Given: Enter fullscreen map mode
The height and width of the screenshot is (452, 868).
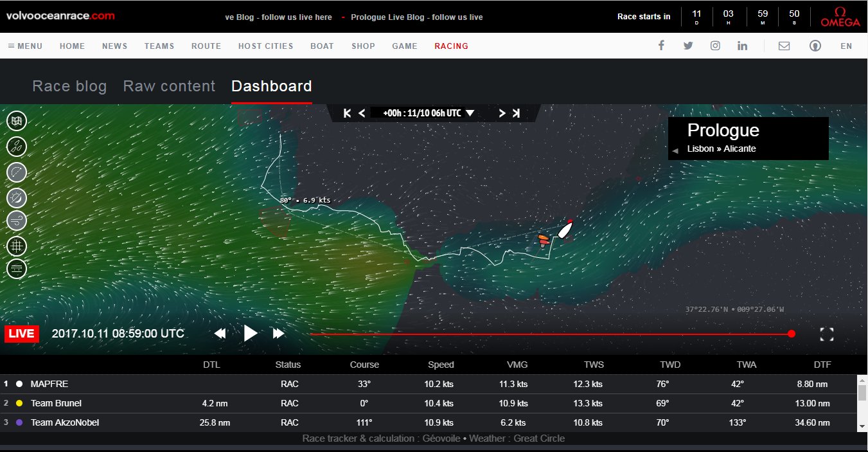Looking at the screenshot, I should coord(827,334).
